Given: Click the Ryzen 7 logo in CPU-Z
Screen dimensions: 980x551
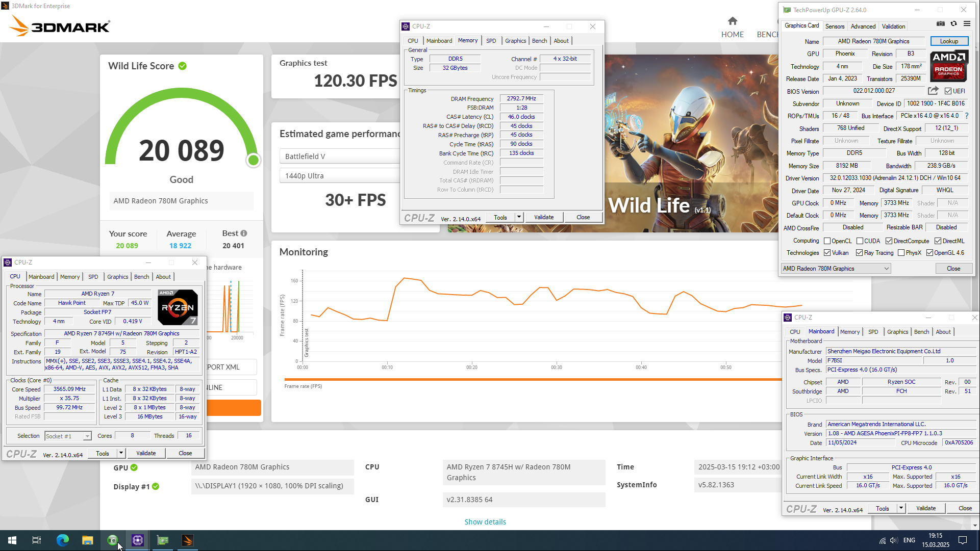Looking at the screenshot, I should 178,307.
